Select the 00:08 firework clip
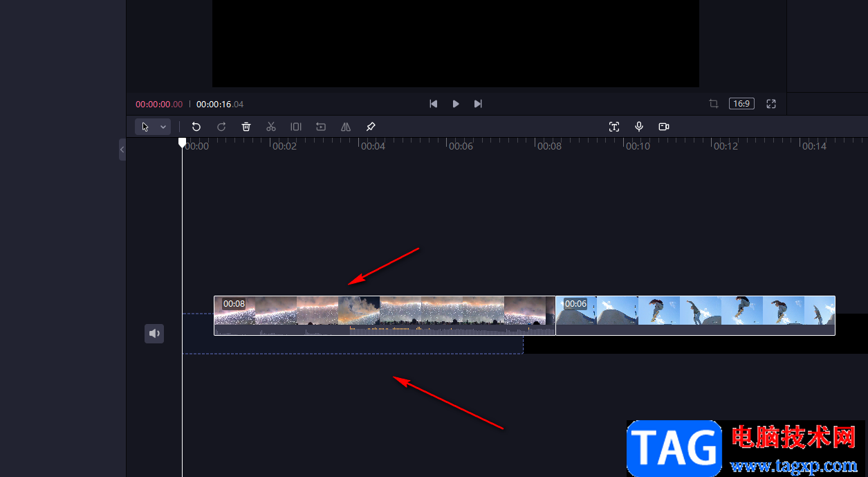 click(385, 316)
